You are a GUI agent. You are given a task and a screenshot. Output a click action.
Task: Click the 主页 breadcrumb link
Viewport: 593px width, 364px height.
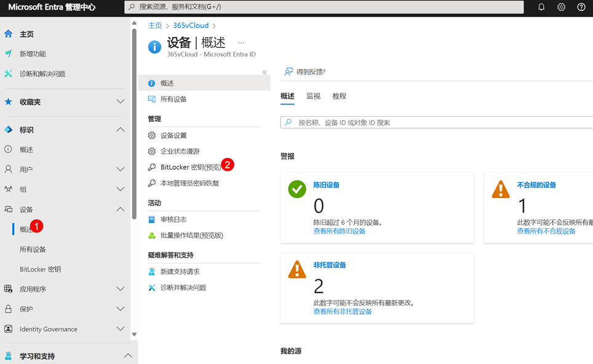154,25
